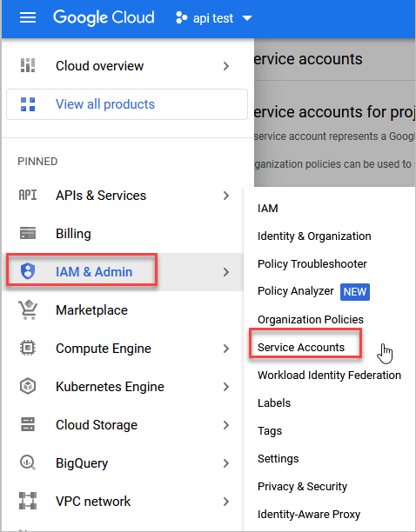Click the View all products grid icon
Screen dimensions: 416x532
(x=28, y=104)
